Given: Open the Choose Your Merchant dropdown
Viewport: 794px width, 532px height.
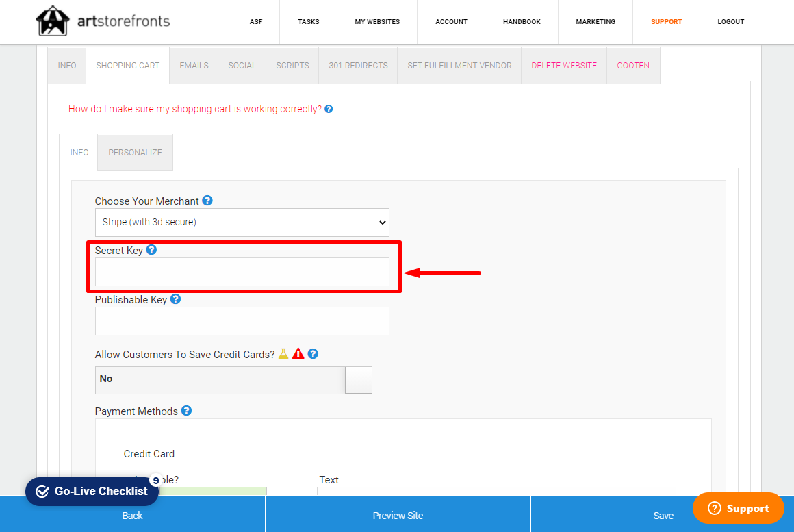Looking at the screenshot, I should click(242, 222).
